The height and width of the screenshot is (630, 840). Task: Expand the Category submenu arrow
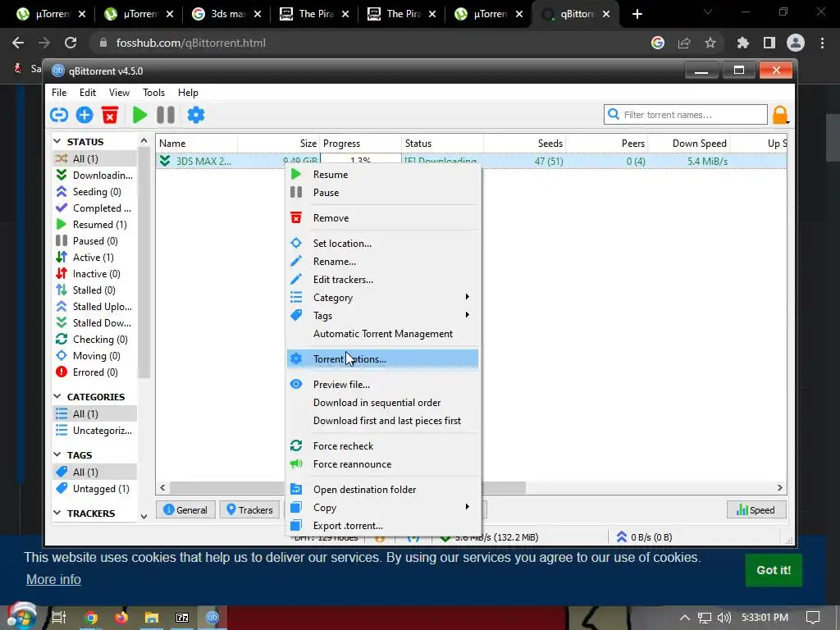click(x=467, y=297)
